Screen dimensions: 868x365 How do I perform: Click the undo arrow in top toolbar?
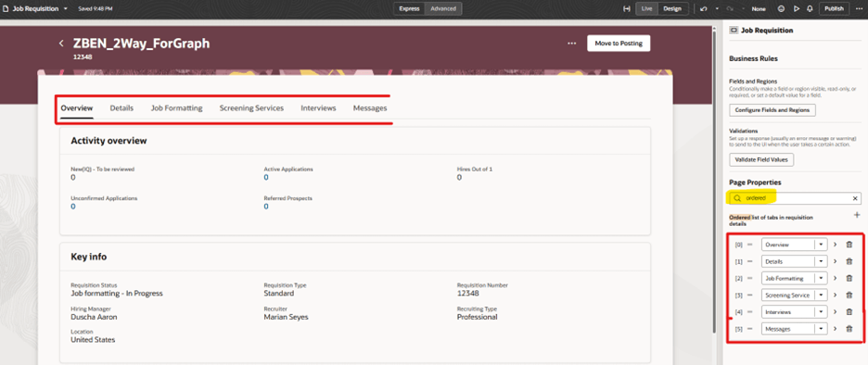[x=704, y=9]
